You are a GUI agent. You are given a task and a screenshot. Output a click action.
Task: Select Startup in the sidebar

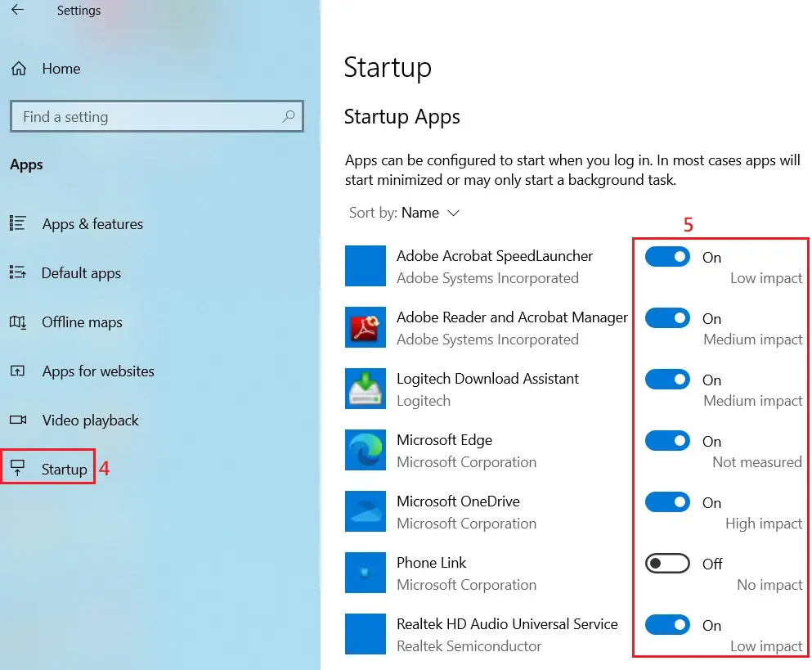click(64, 470)
